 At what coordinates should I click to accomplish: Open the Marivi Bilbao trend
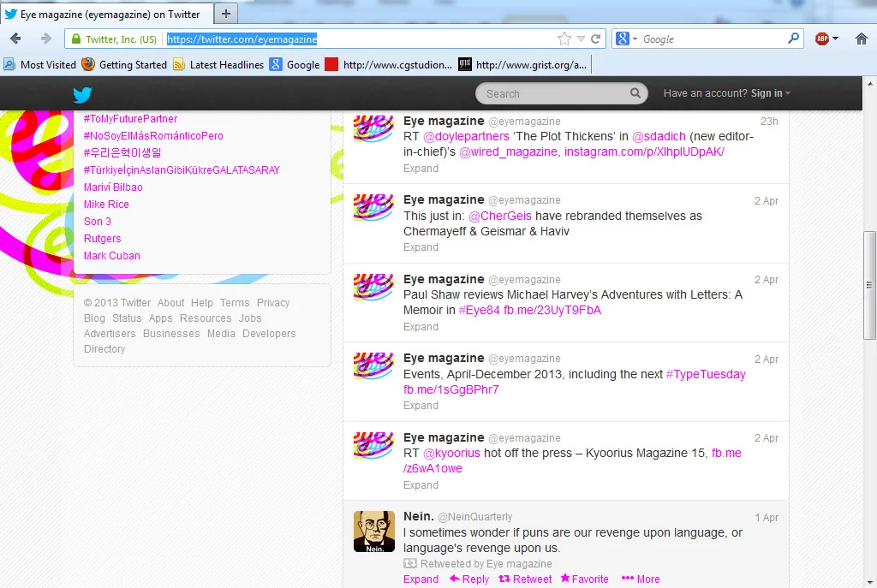[113, 187]
